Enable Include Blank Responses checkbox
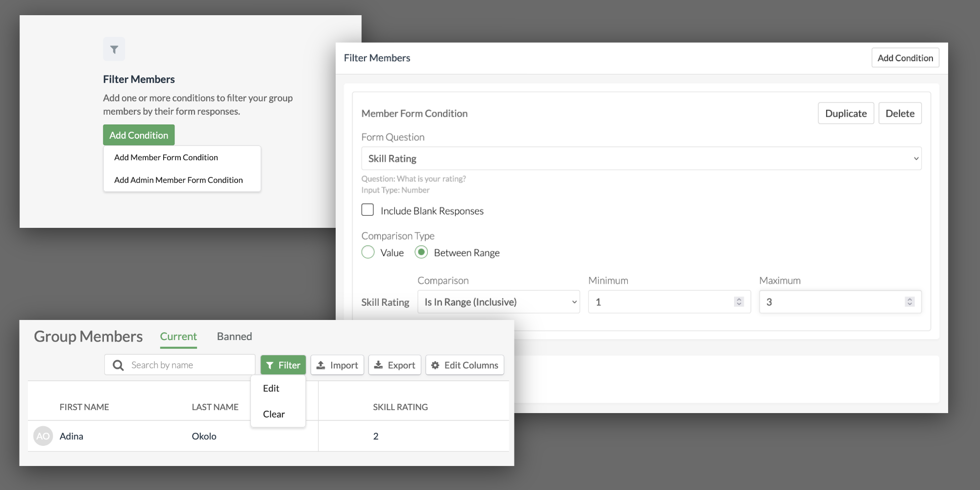Screen dimensions: 980x490 tap(367, 210)
